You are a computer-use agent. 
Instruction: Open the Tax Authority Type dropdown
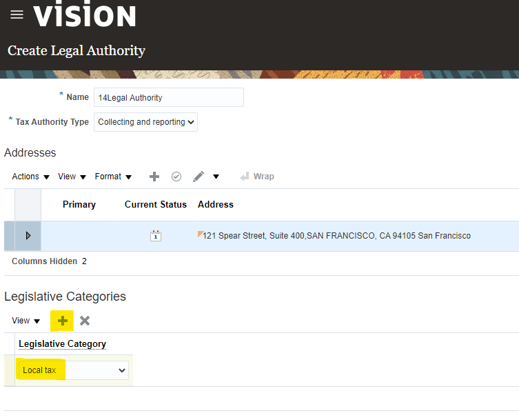[145, 122]
